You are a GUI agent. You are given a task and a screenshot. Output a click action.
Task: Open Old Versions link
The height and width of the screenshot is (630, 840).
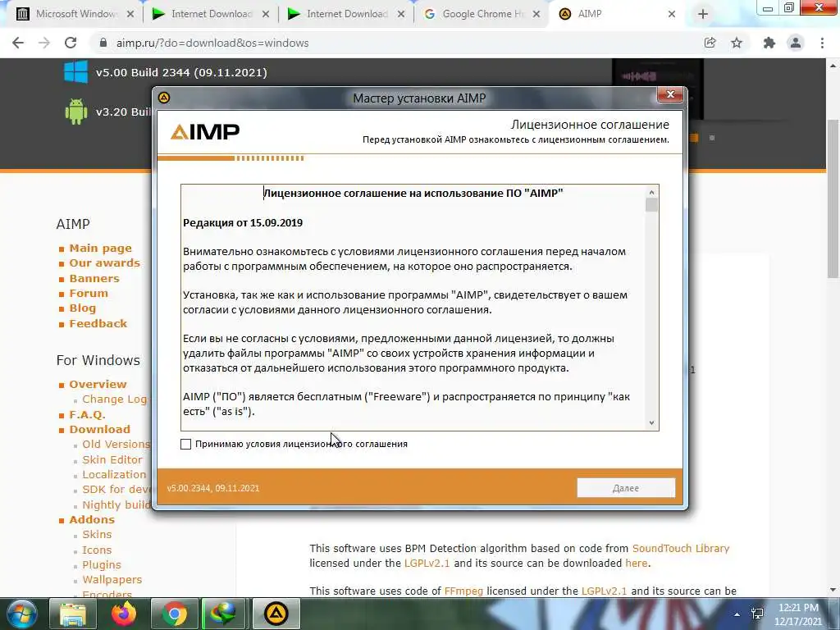click(116, 444)
